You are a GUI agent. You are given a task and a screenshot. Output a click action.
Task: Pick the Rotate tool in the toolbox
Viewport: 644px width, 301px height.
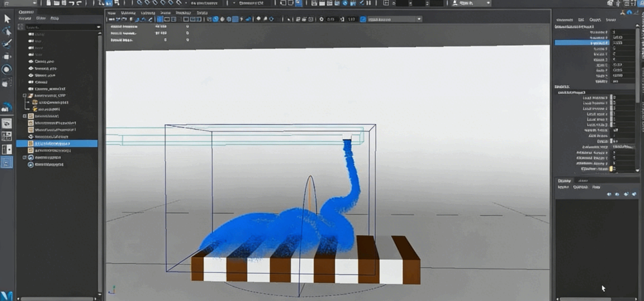[x=7, y=69]
